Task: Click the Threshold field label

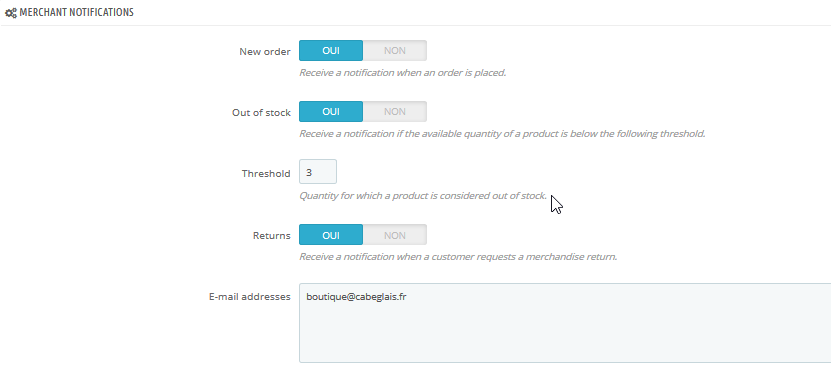Action: pyautogui.click(x=266, y=174)
